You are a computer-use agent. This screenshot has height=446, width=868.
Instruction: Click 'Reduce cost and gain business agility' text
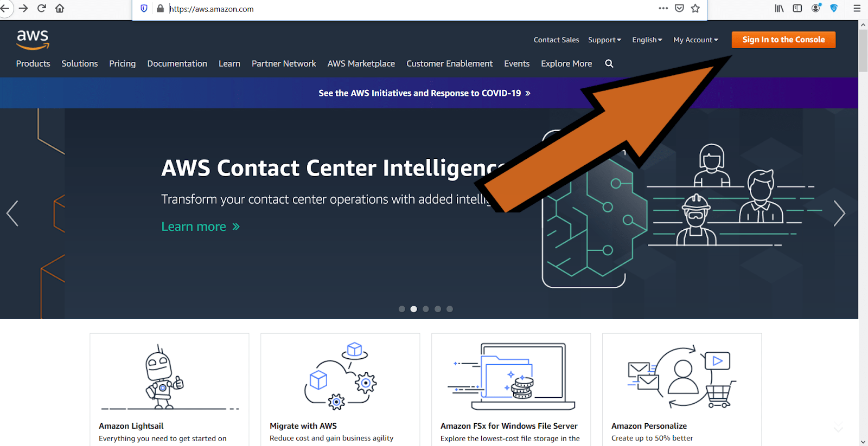click(x=331, y=438)
